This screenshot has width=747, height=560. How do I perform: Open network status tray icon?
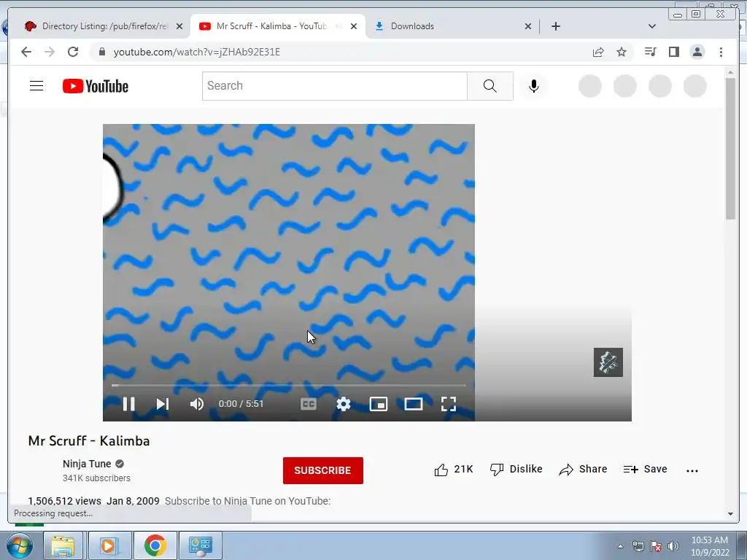pyautogui.click(x=638, y=546)
